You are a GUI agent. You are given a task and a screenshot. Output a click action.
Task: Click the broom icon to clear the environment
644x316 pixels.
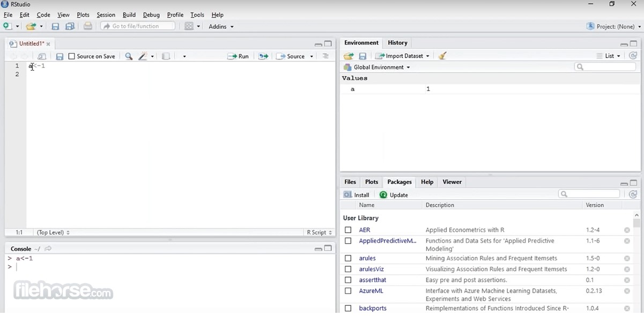[442, 56]
